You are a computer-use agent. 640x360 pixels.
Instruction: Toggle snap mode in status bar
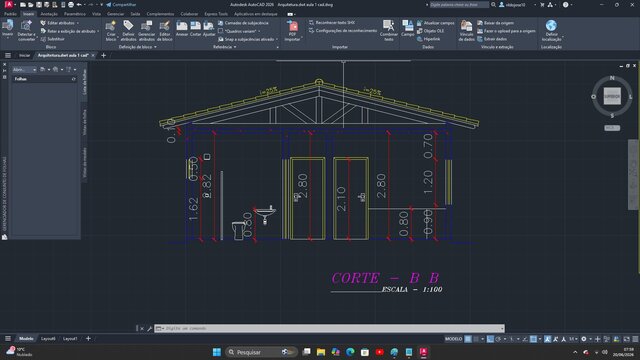[476, 339]
